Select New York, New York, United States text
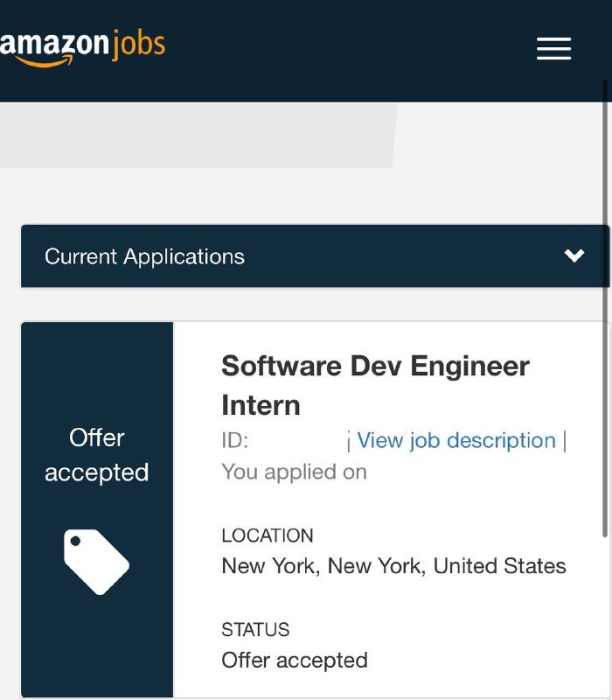 [x=394, y=565]
